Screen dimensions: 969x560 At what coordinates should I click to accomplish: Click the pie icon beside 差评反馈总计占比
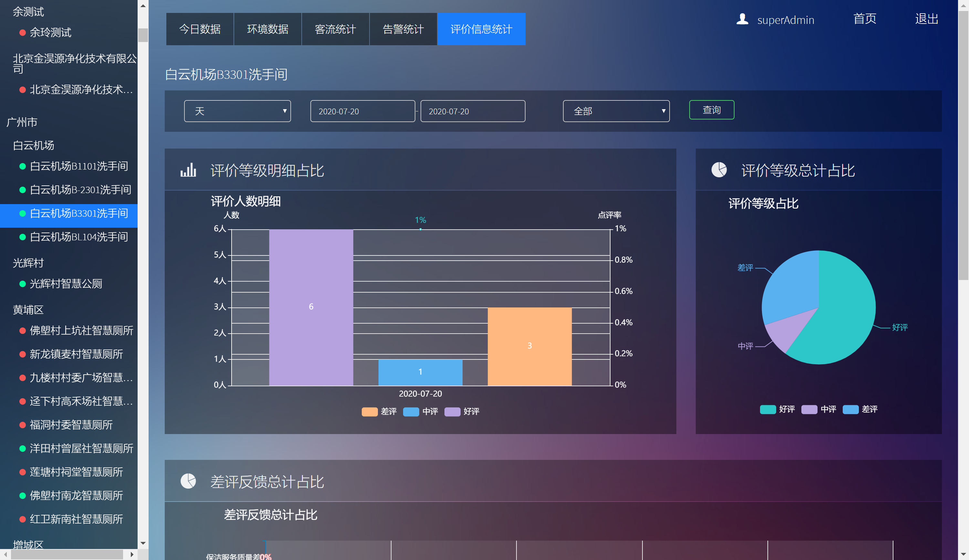coord(188,481)
